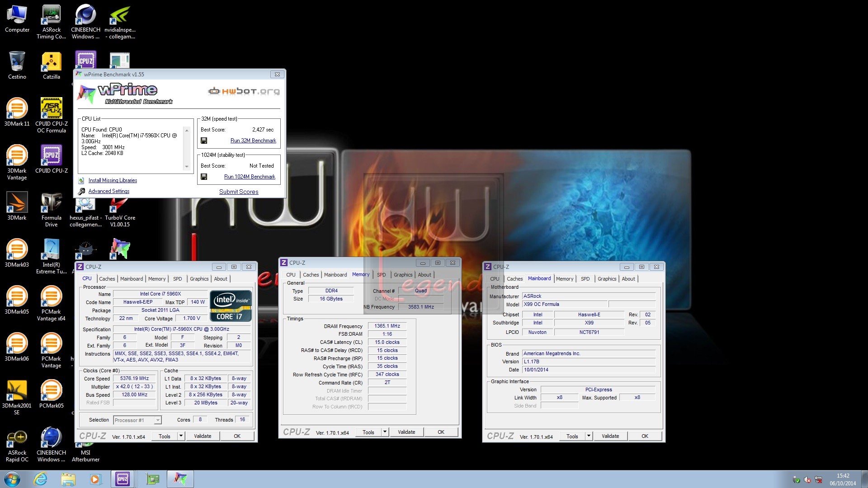Open ASRock Timing Configurator shortcut

[51, 22]
